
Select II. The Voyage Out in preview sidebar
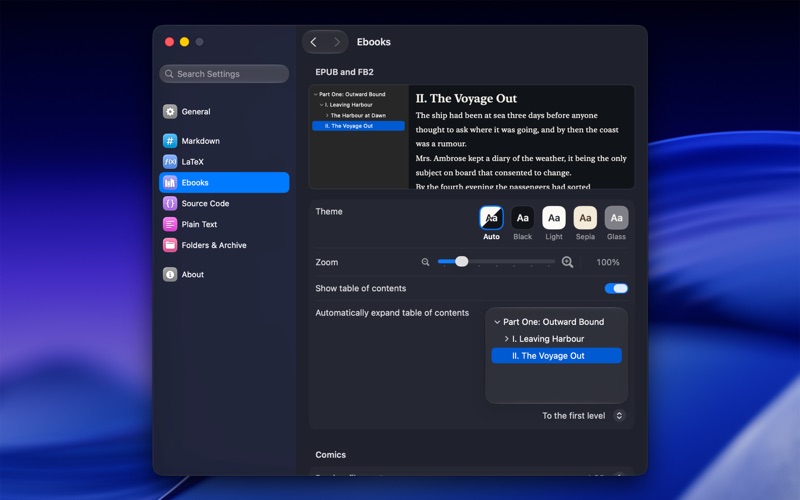tap(358, 126)
